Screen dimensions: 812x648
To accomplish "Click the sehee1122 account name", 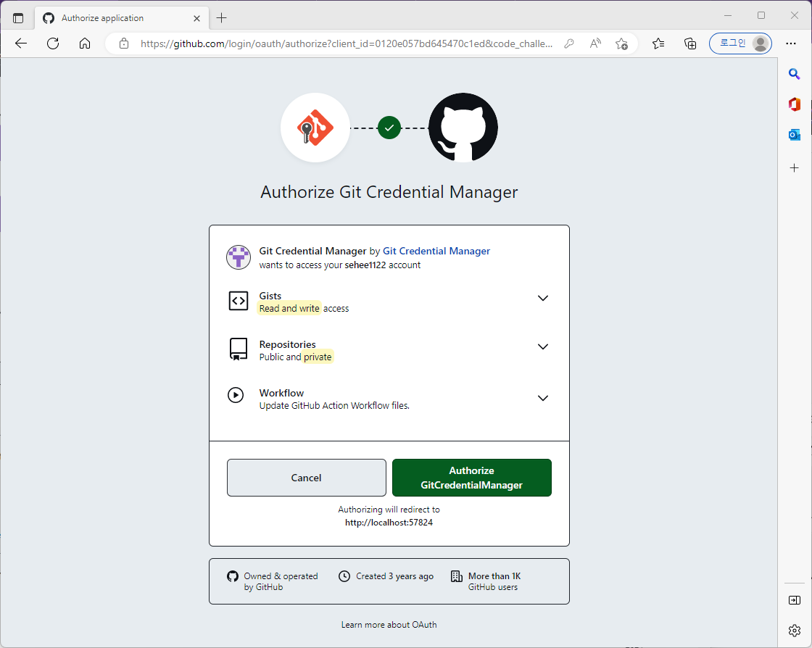I will [365, 265].
